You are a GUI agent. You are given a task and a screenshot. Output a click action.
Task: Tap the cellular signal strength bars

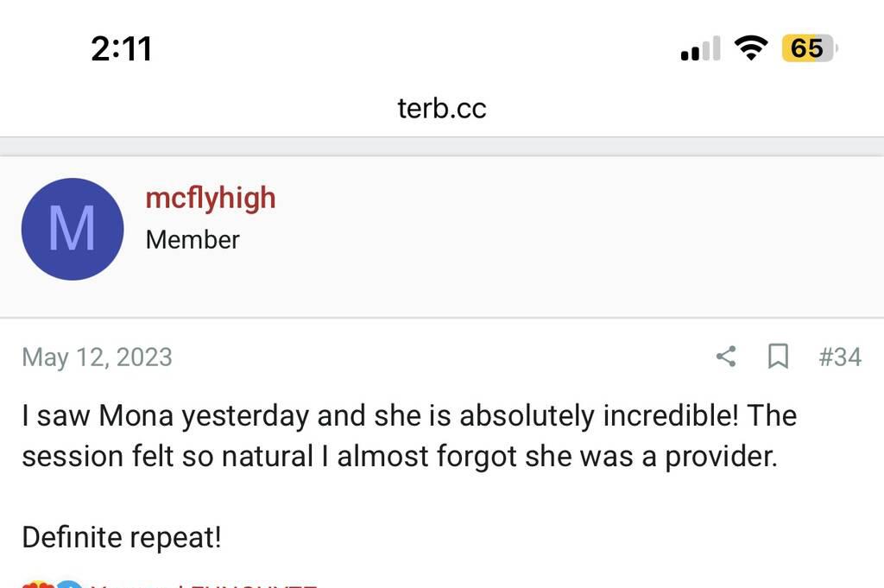click(699, 50)
